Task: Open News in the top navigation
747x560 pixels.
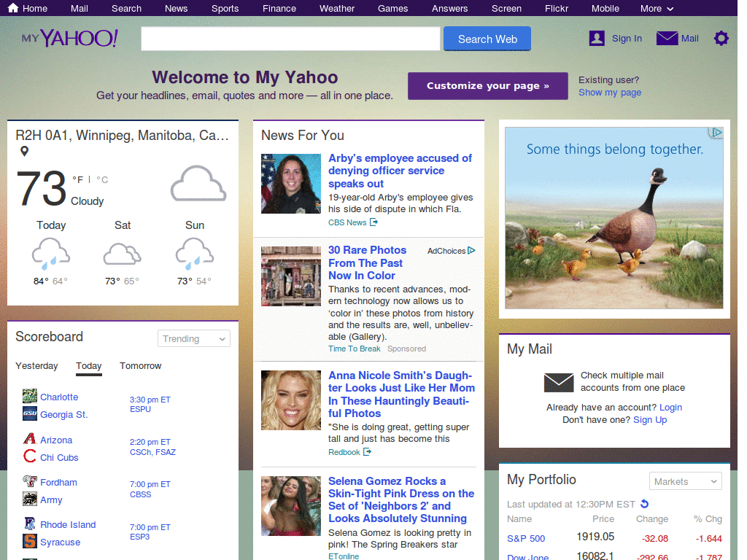Action: (x=177, y=9)
